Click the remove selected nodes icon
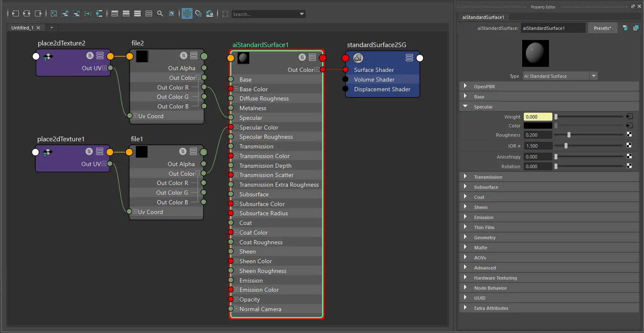644x333 pixels. 77,14
